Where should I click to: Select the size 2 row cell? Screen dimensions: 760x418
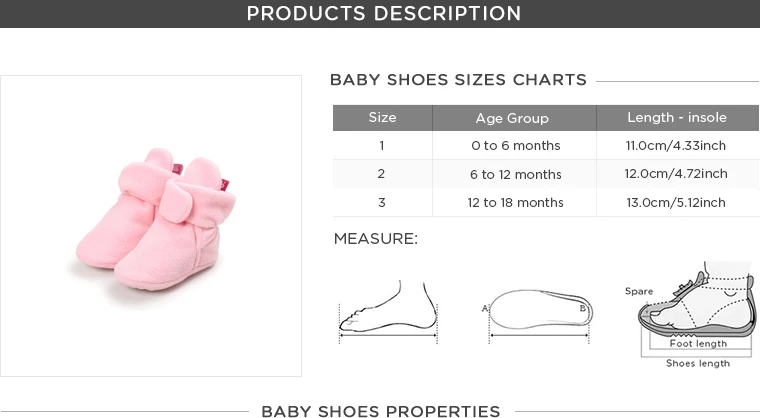point(382,174)
